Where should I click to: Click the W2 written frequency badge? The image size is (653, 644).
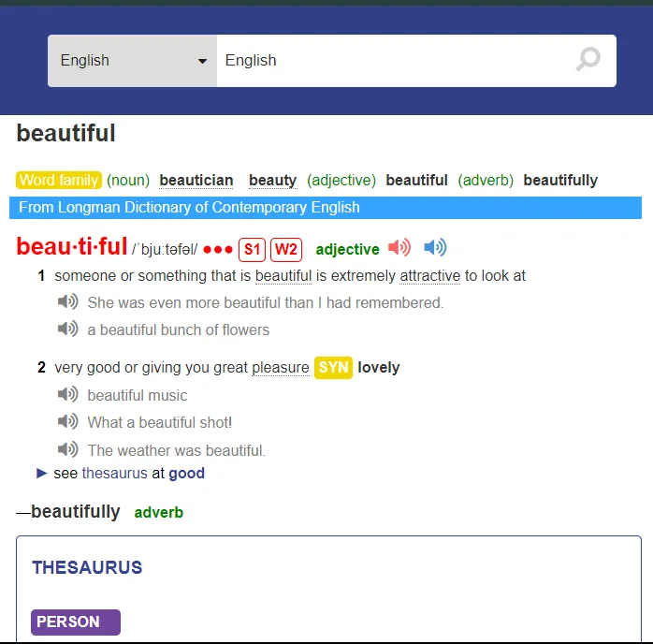[x=286, y=250]
